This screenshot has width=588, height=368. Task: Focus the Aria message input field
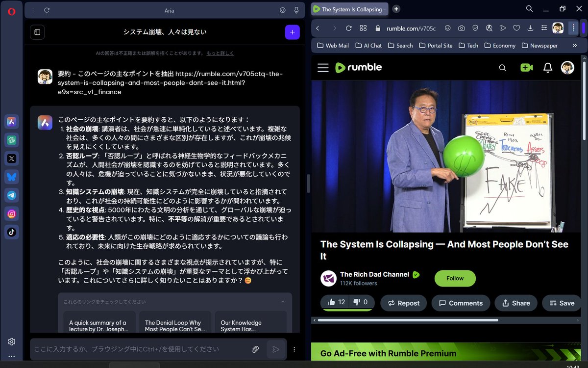click(x=140, y=349)
